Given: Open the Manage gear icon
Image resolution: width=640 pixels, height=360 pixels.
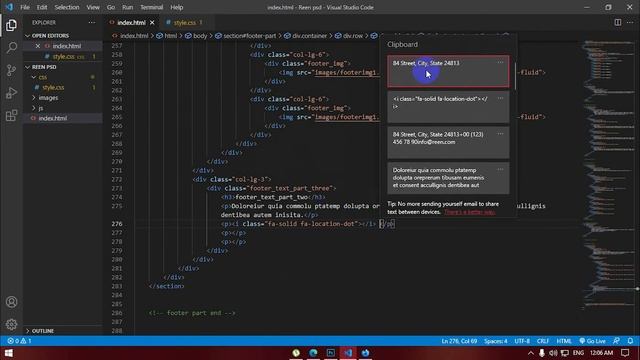Looking at the screenshot, I should click(x=11, y=324).
